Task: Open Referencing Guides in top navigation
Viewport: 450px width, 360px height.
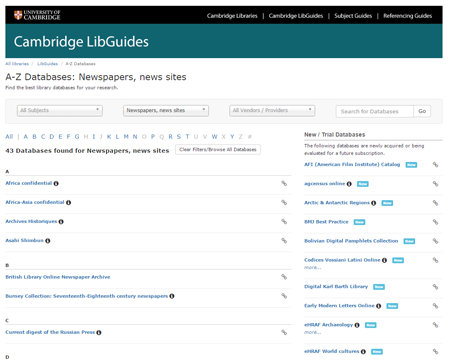Action: coord(407,16)
